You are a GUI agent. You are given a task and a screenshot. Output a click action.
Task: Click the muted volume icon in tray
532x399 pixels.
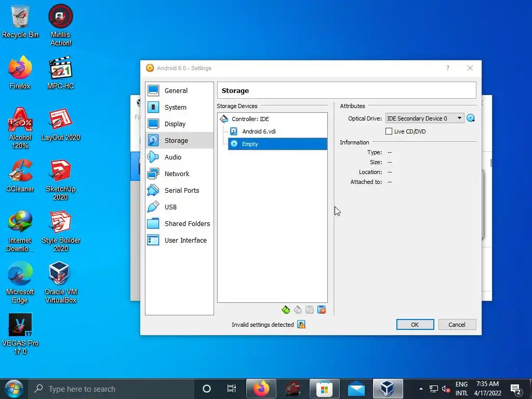[446, 389]
